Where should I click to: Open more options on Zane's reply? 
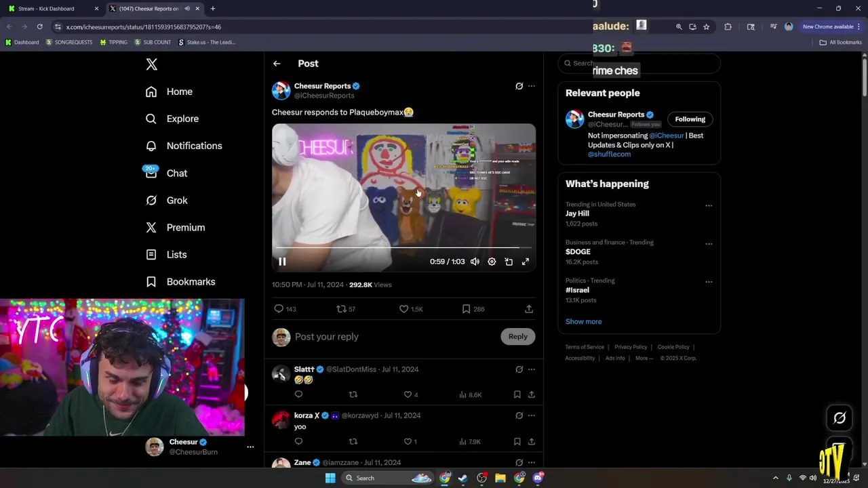tap(532, 463)
